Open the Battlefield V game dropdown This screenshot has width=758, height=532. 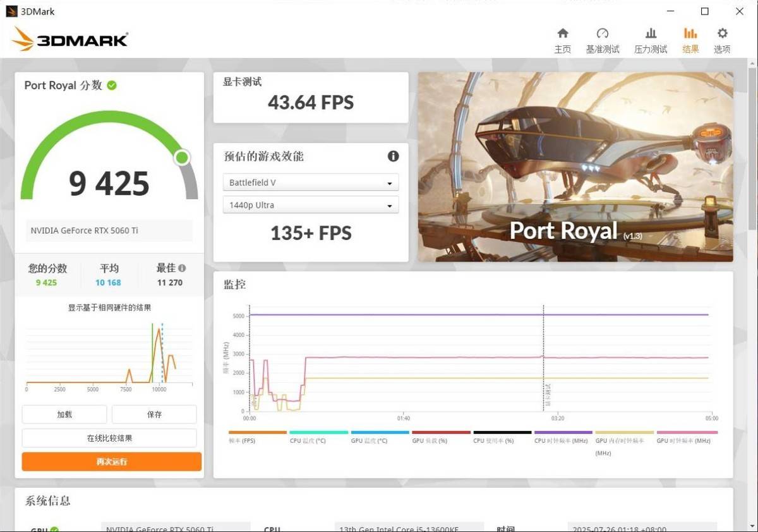tap(311, 183)
